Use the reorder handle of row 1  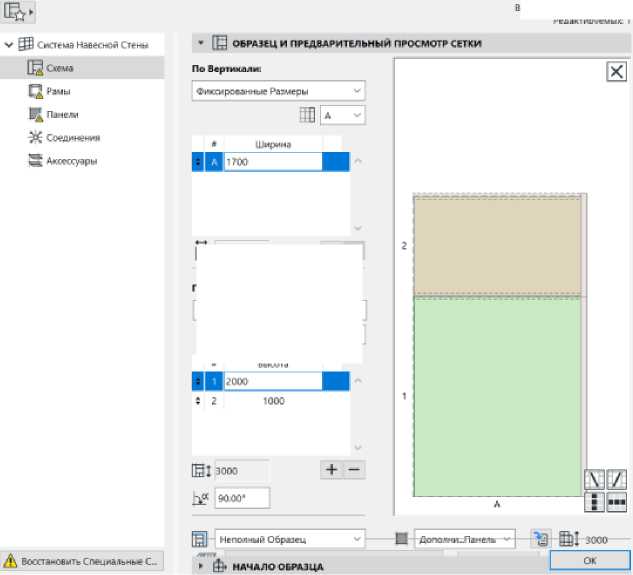(x=197, y=381)
